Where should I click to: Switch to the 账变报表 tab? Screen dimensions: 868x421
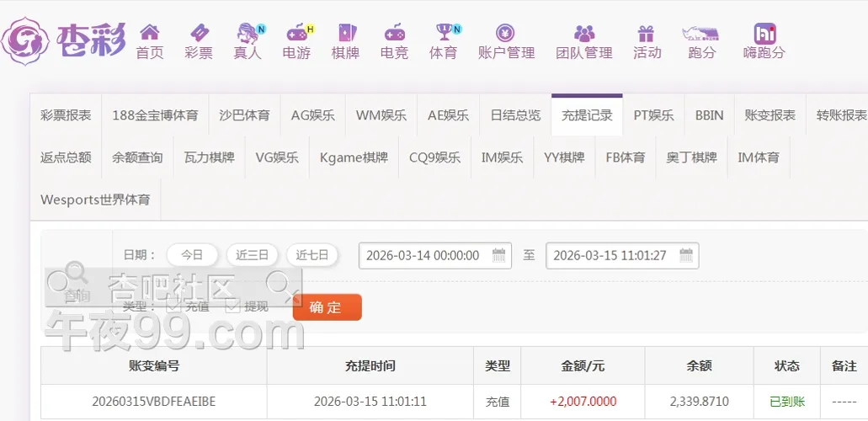769,115
